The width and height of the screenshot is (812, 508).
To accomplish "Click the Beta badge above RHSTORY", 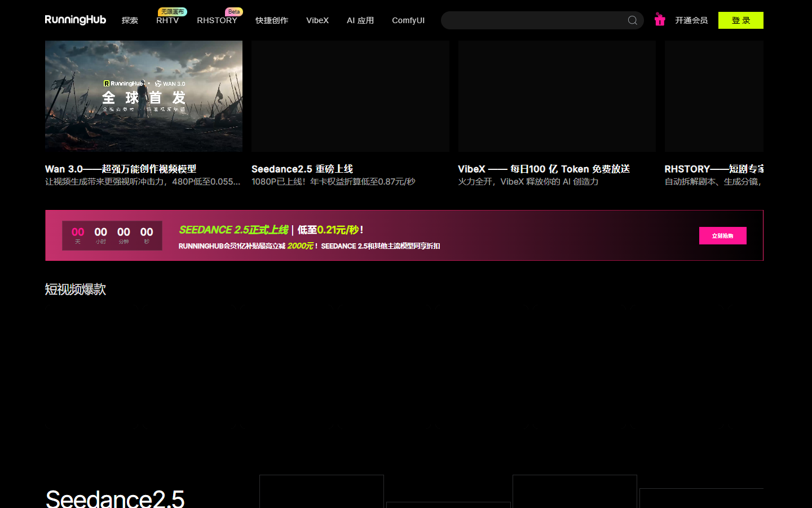I will (x=234, y=11).
